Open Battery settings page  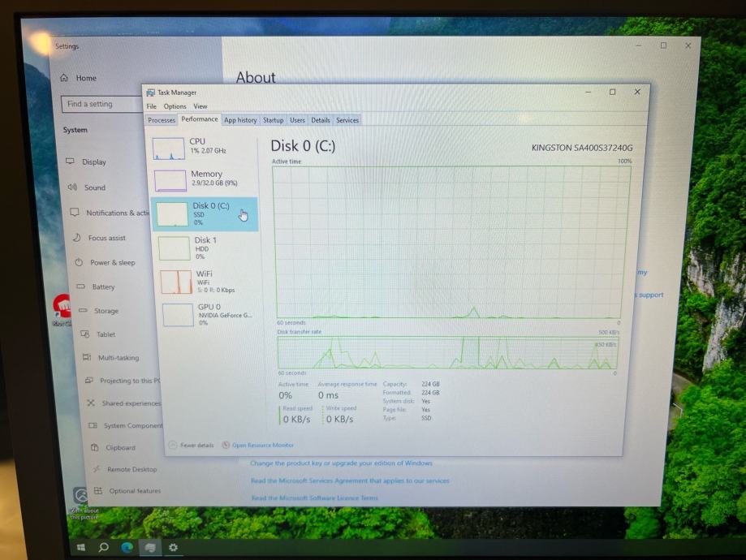(103, 287)
